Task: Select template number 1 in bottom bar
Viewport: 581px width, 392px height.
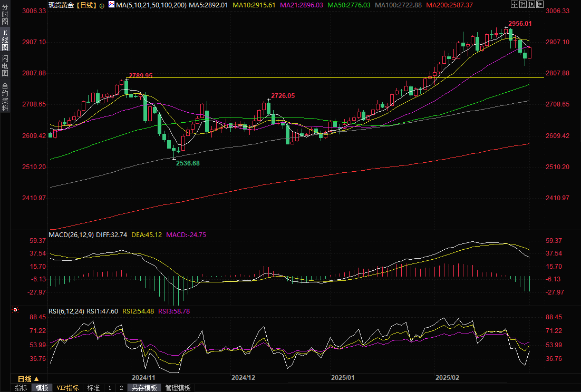Action: (110, 388)
